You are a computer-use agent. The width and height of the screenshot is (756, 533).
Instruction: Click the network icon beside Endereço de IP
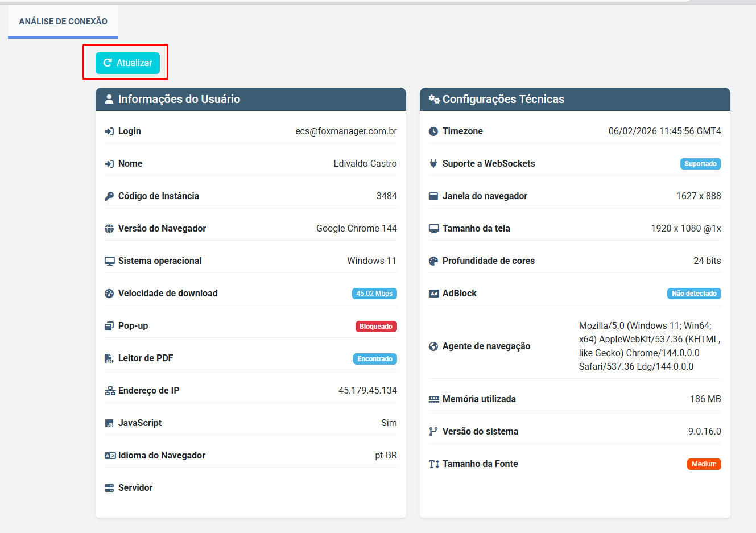coord(110,391)
